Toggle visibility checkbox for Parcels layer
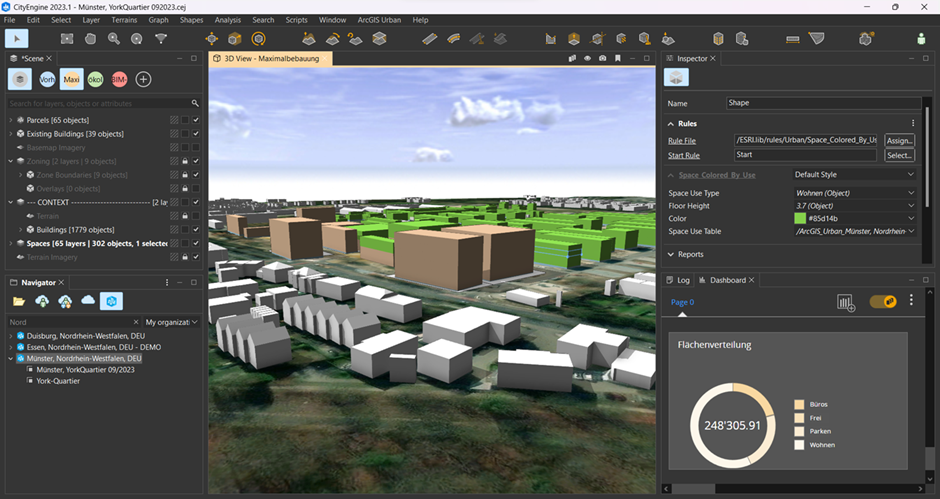 point(196,120)
